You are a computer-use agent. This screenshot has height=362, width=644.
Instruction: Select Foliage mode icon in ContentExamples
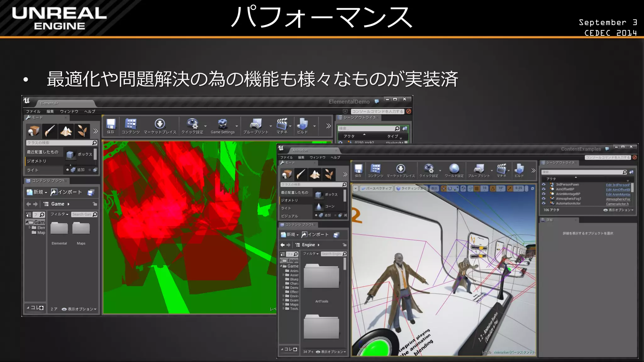pos(329,174)
